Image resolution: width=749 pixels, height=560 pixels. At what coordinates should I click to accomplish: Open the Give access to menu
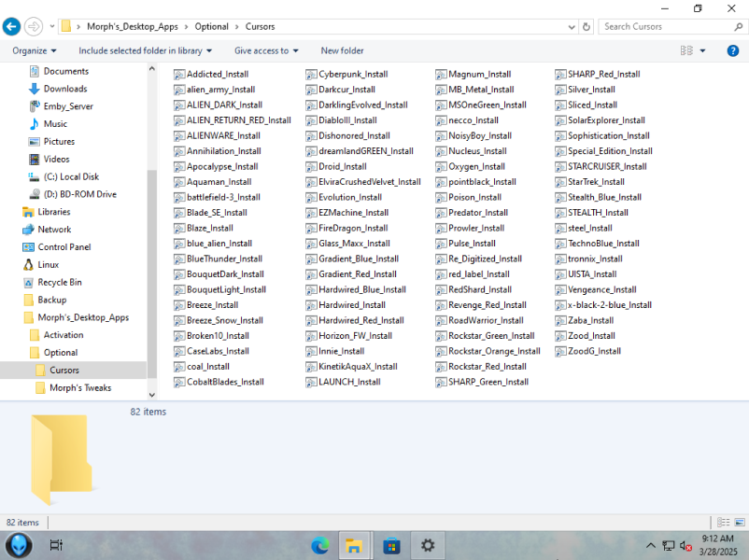point(266,50)
